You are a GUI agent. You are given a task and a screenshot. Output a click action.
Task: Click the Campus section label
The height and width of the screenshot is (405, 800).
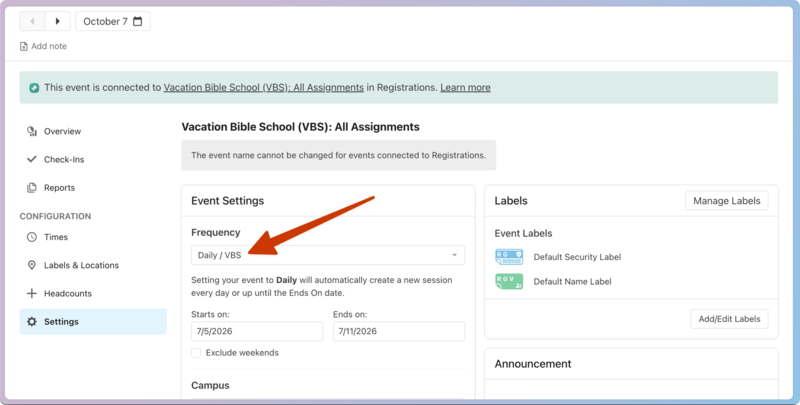coord(210,386)
